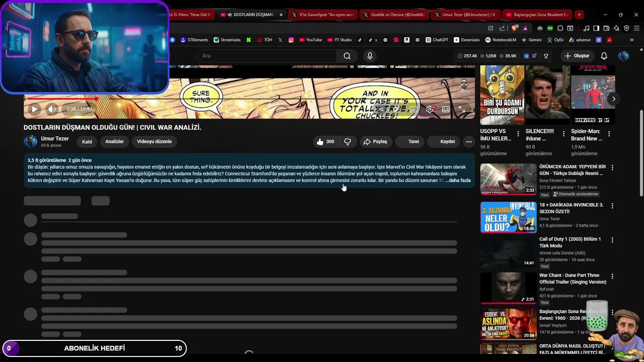Open video player settings gear
Viewport: 644px width, 362px height.
(x=429, y=109)
